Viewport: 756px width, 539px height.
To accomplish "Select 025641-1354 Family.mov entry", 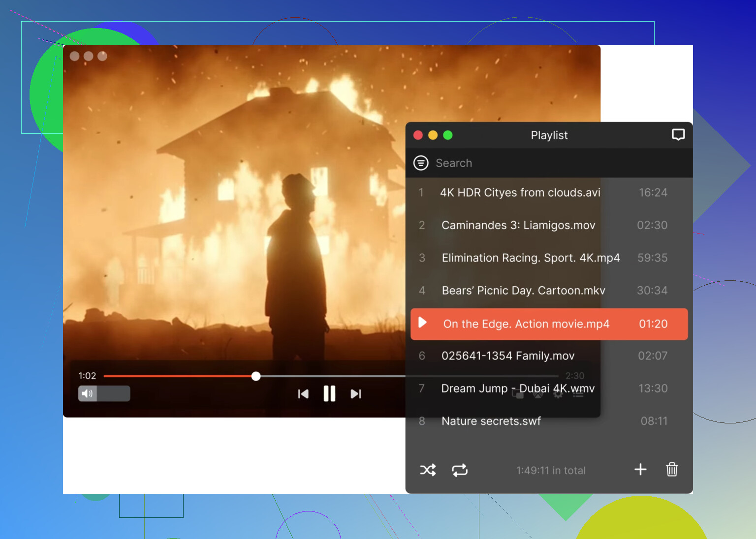I will click(507, 356).
